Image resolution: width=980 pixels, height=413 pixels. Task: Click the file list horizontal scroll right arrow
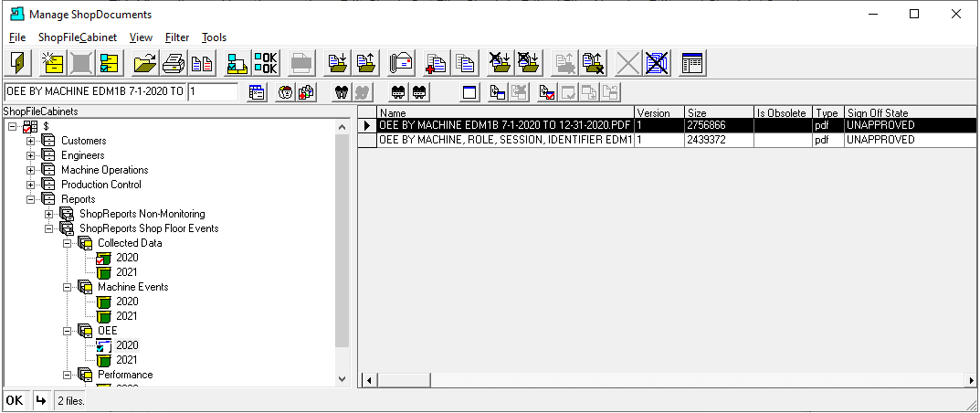[971, 380]
